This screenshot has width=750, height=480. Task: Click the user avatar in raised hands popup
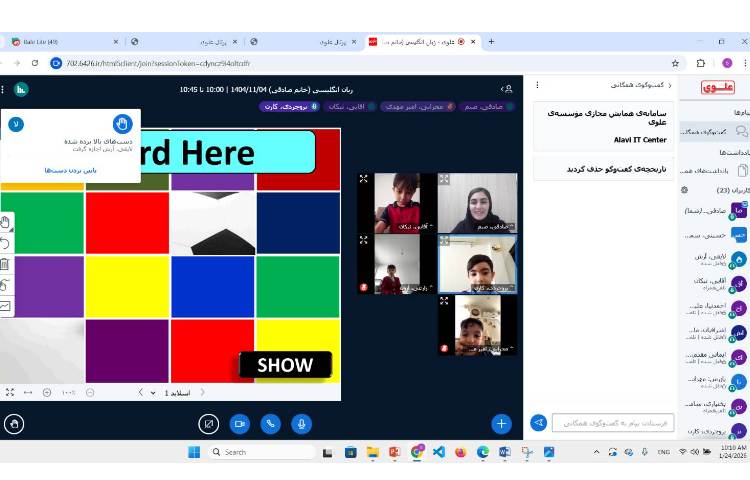click(x=16, y=124)
